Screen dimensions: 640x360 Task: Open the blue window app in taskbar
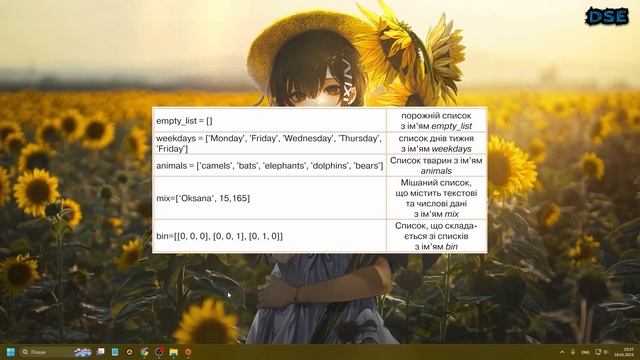(115, 352)
